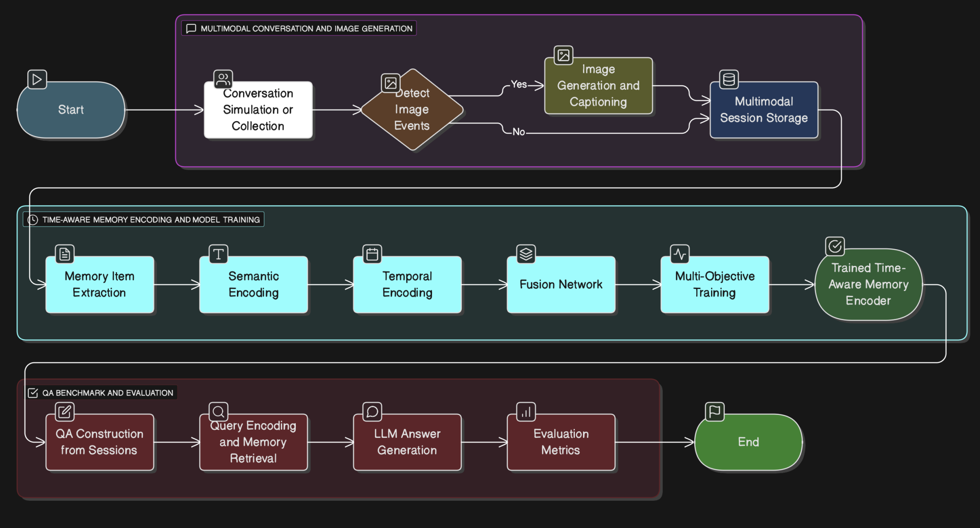Select the T icon on Semantic Encoding
This screenshot has height=528, width=980.
[x=217, y=254]
